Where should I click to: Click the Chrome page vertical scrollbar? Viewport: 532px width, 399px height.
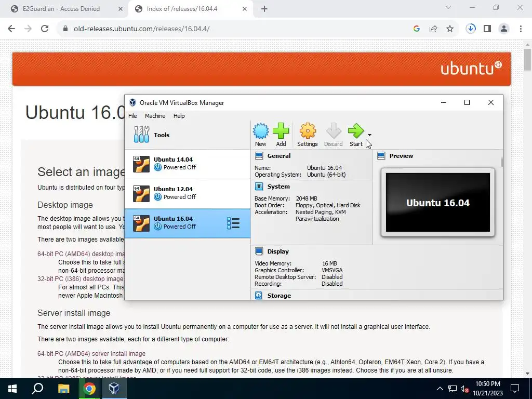pos(527,60)
